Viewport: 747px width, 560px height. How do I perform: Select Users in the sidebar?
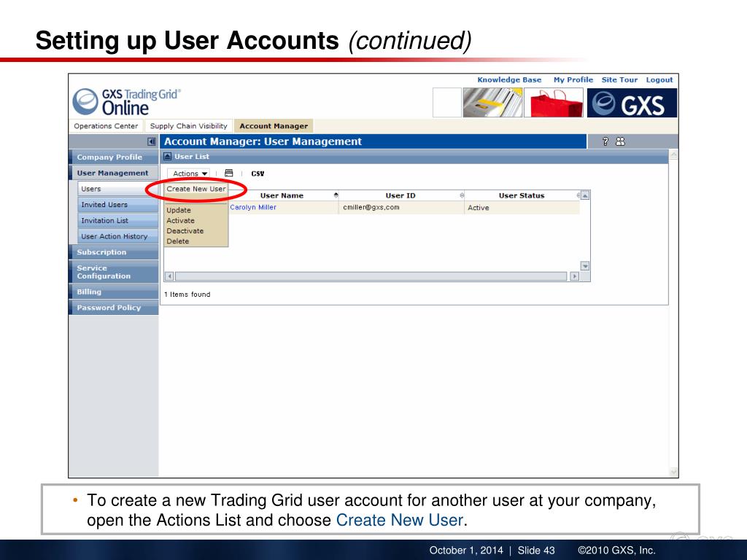[x=117, y=189]
